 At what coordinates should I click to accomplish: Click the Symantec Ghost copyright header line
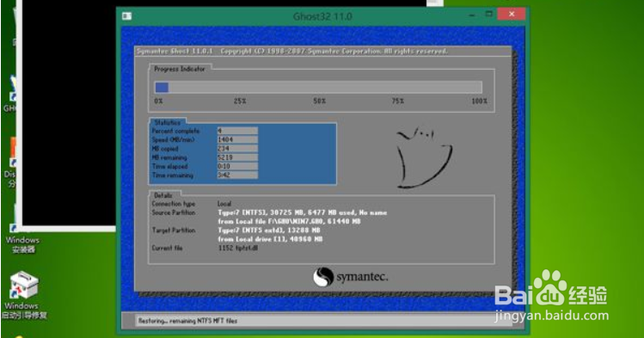point(292,52)
